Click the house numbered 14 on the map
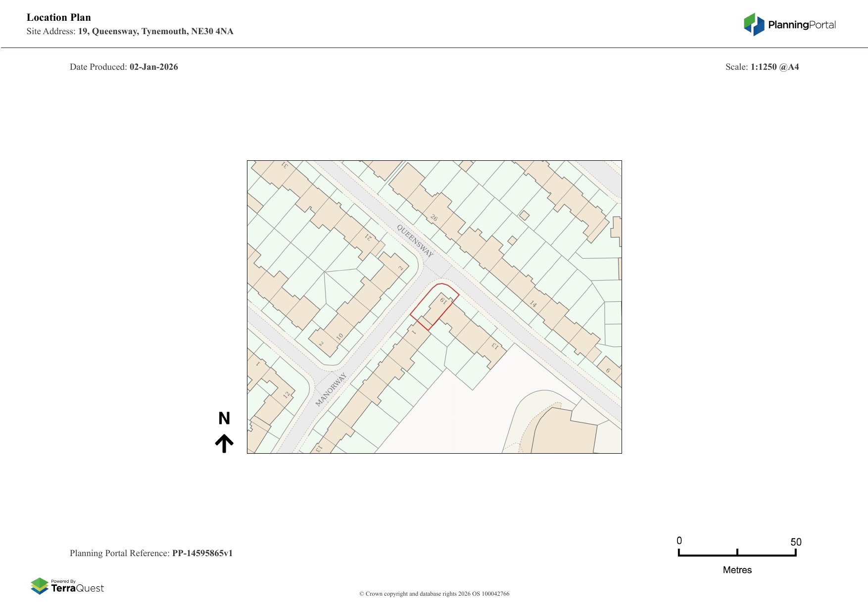The image size is (868, 614). click(533, 303)
